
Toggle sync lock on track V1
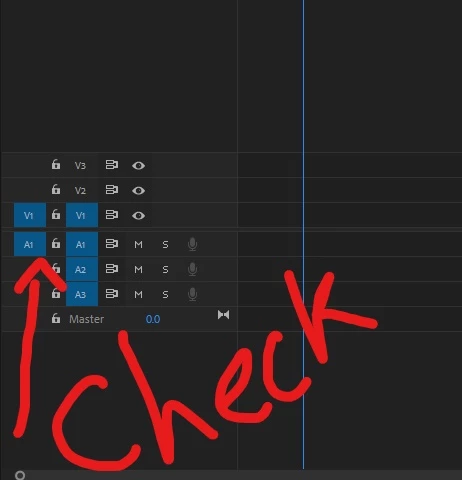click(112, 215)
